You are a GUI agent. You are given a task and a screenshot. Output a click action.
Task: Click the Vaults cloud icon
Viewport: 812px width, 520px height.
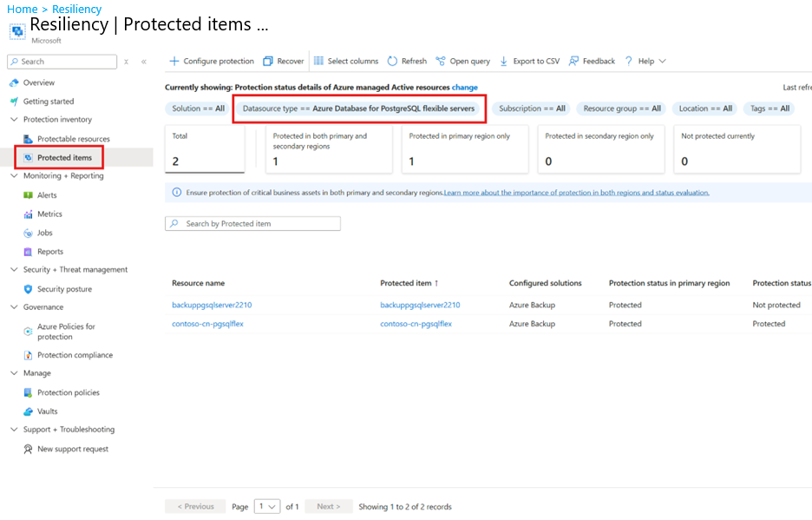(x=28, y=411)
